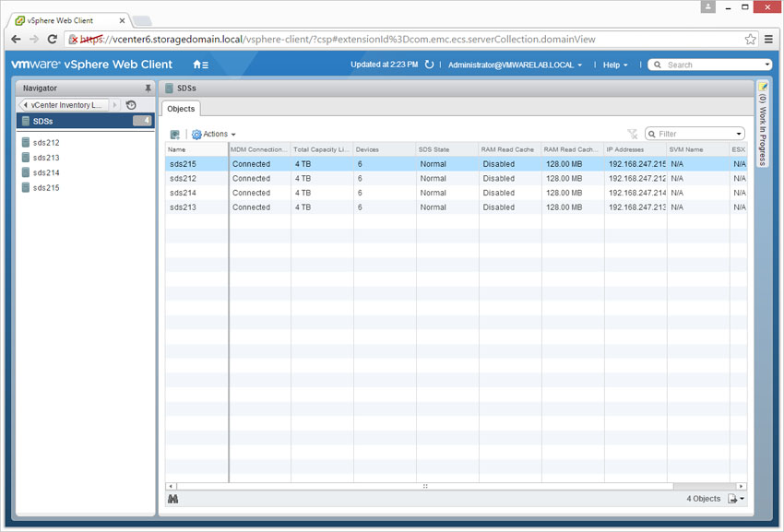Bookmark this page with star icon

coord(750,39)
